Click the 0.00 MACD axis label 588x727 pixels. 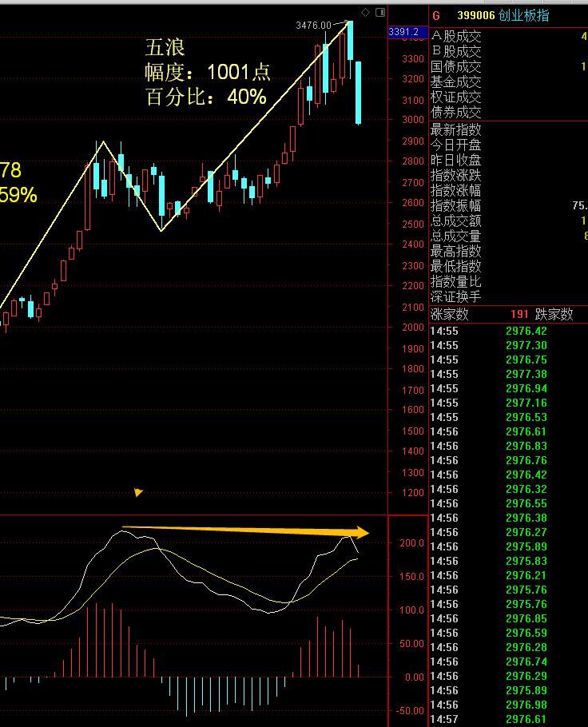414,677
